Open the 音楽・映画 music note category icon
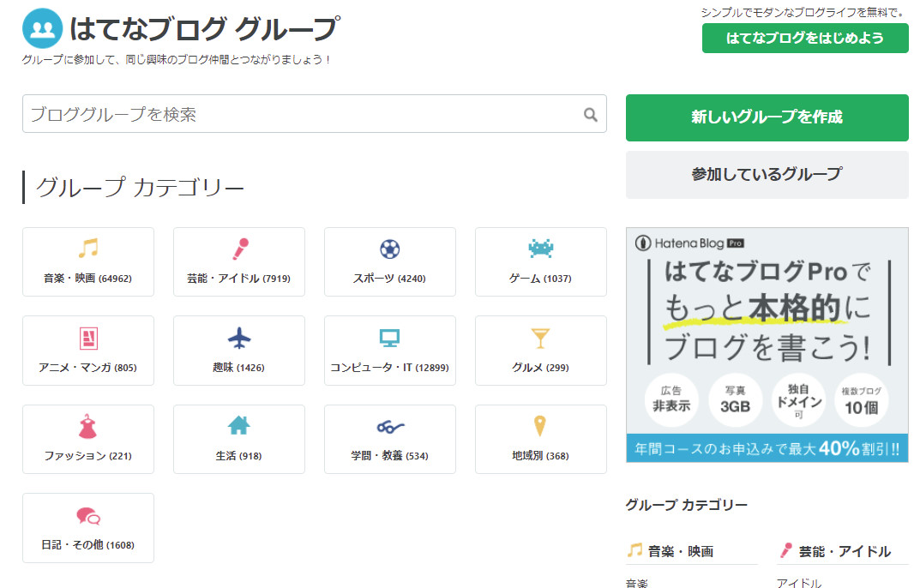The width and height of the screenshot is (920, 588). (x=87, y=249)
